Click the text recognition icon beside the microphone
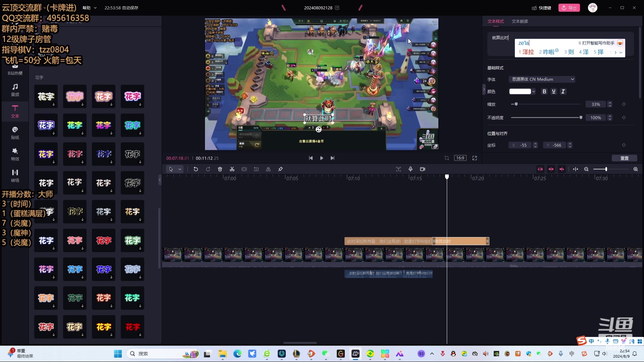 tap(398, 169)
